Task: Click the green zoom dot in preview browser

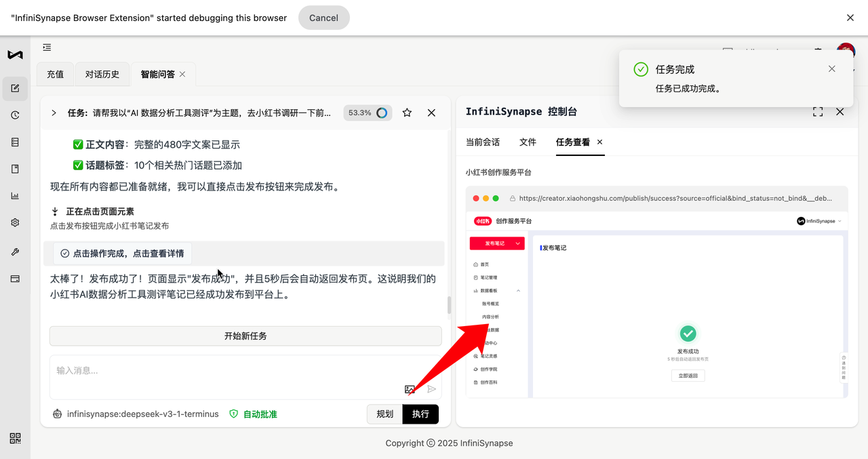Action: pos(496,199)
